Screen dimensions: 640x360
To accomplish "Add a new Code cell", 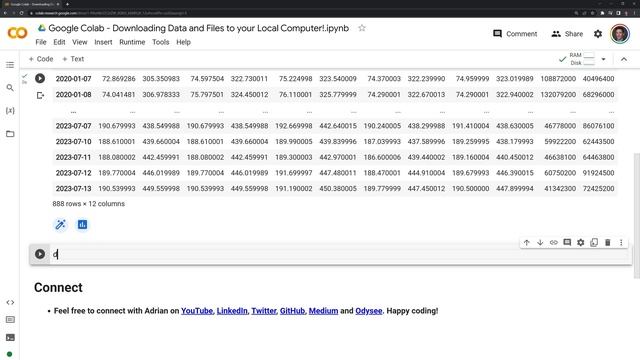I will (x=41, y=59).
